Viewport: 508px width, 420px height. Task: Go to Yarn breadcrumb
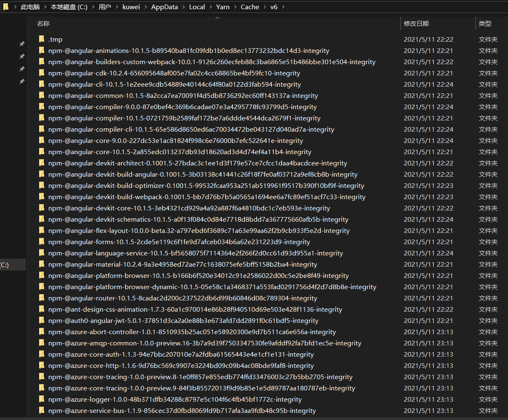[x=223, y=7]
